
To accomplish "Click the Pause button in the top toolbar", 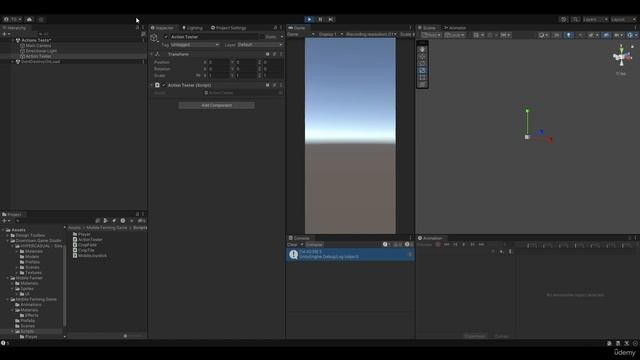I will tap(320, 19).
